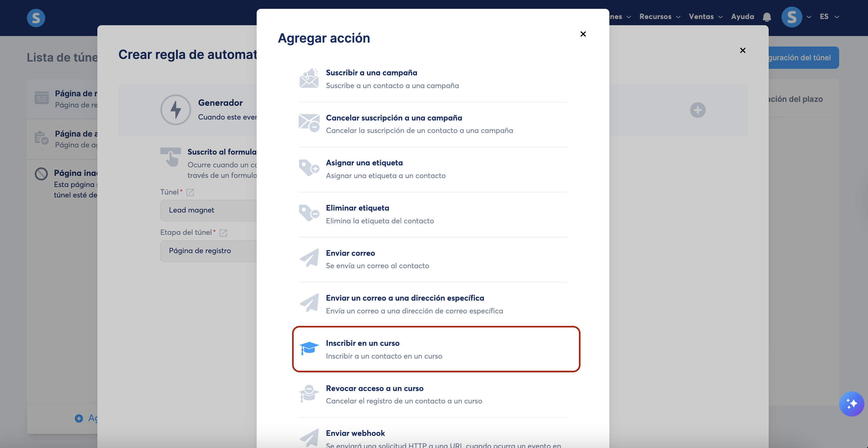Open the Ayuda menu item

point(742,16)
